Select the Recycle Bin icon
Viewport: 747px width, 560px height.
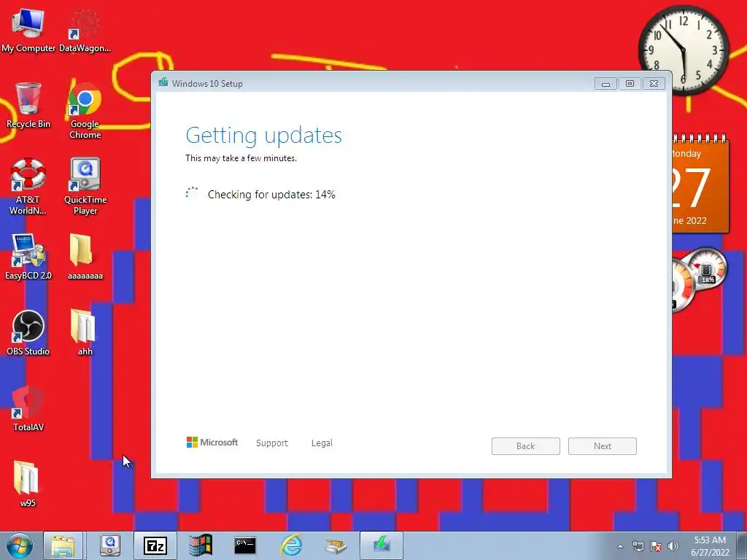pyautogui.click(x=28, y=106)
